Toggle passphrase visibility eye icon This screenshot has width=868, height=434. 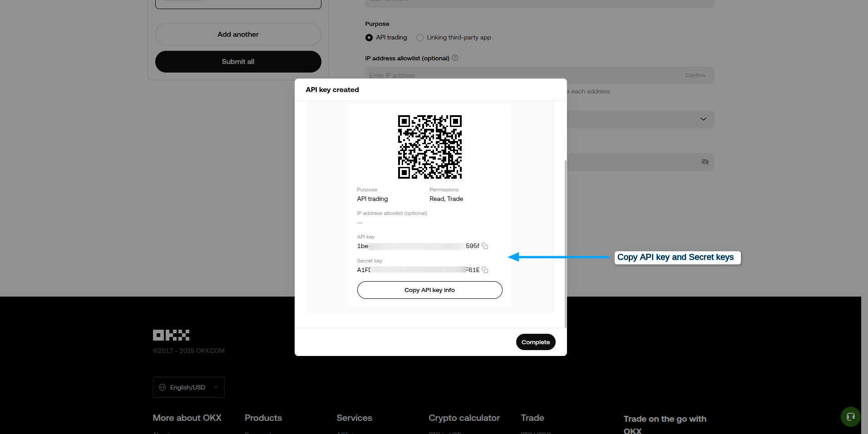click(705, 162)
